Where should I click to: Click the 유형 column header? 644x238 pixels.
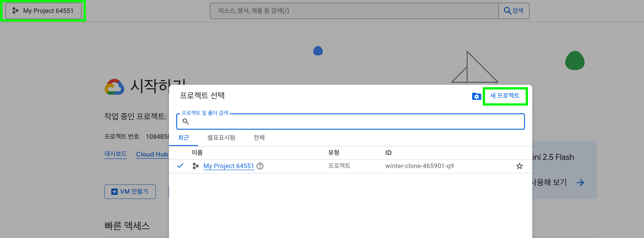334,153
